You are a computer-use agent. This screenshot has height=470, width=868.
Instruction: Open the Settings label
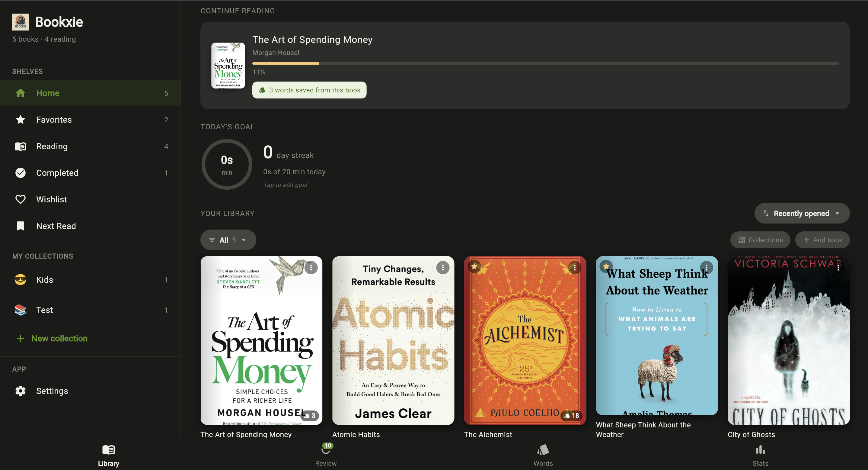pos(52,391)
